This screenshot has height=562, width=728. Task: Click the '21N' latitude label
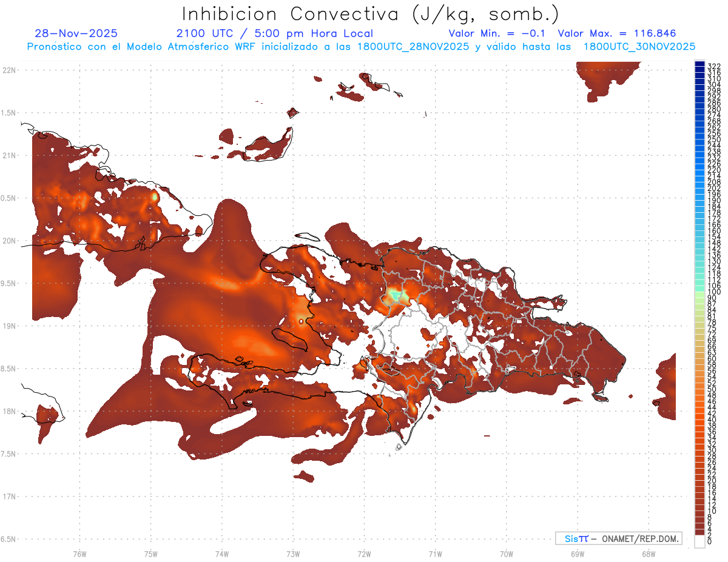8,155
